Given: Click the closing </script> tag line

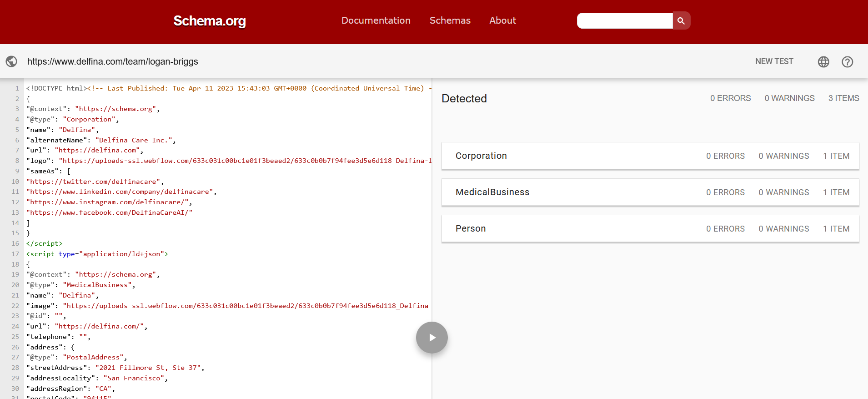Looking at the screenshot, I should point(45,243).
